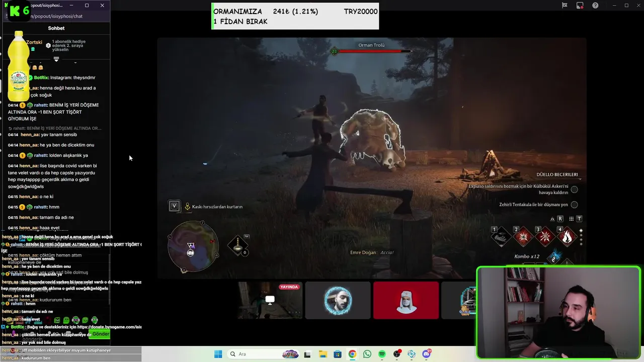Click the blue glowing ancient magic icon
The image size is (644, 362).
pyautogui.click(x=554, y=257)
